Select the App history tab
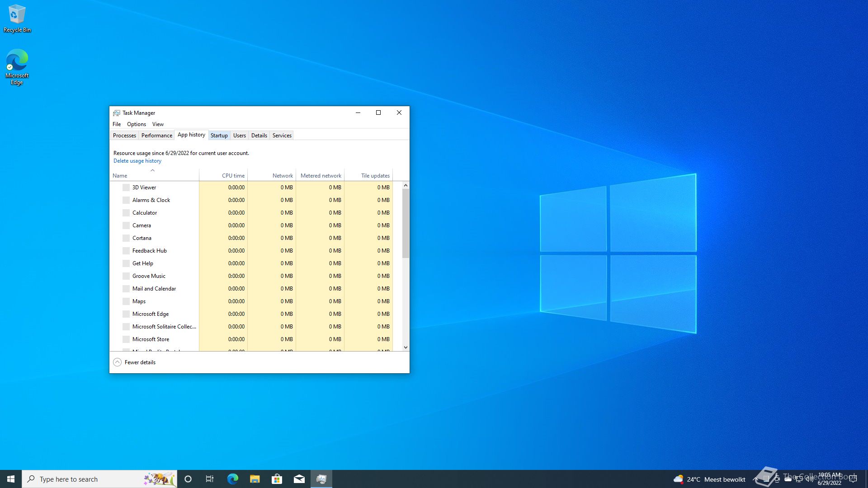 coord(191,135)
